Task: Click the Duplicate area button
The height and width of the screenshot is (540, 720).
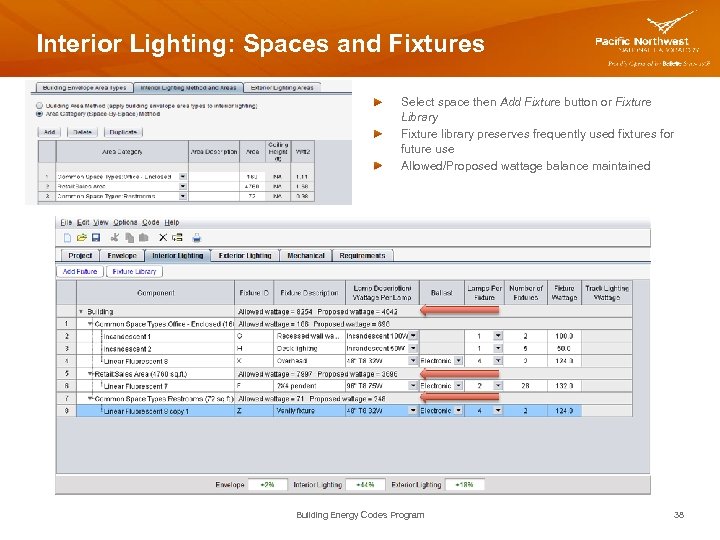Action: (123, 132)
